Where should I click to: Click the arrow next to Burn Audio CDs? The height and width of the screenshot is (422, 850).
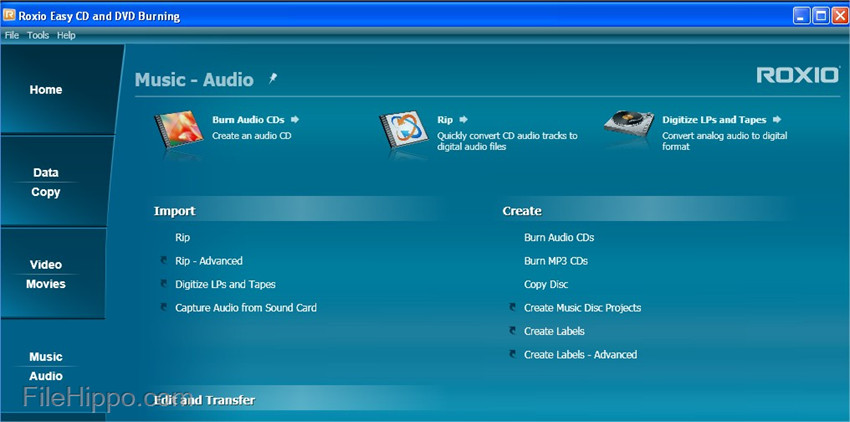(x=295, y=120)
